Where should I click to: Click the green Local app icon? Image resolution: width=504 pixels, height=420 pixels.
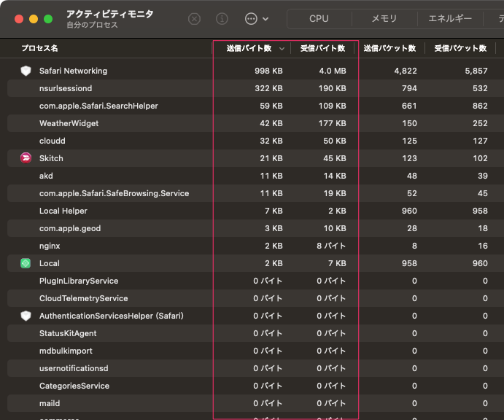26,263
